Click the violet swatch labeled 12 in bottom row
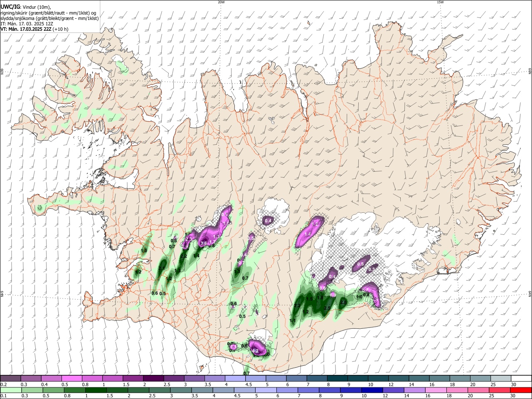The height and width of the screenshot is (399, 532). click(x=393, y=390)
